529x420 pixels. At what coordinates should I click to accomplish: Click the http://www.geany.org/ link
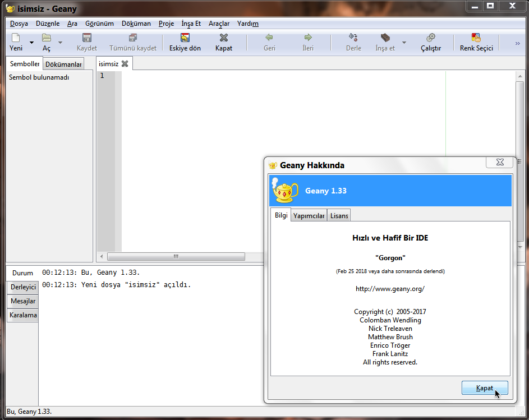pyautogui.click(x=390, y=289)
